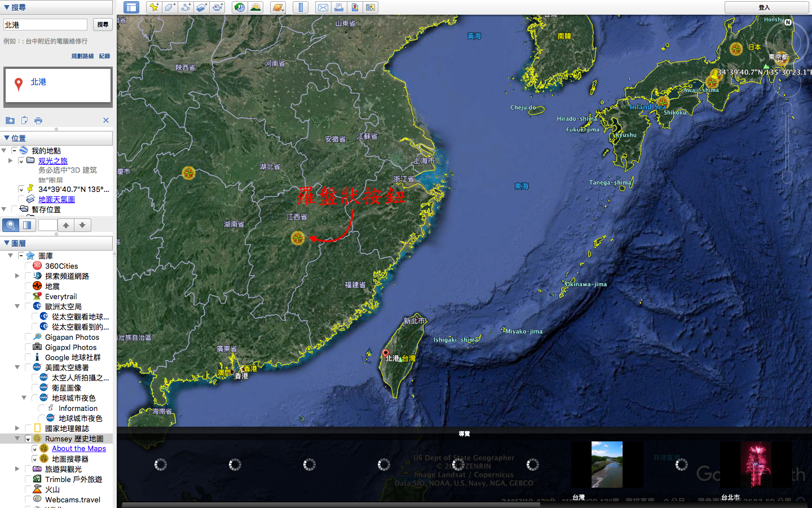
Task: Expand the 观光之旅 folder
Action: point(10,161)
